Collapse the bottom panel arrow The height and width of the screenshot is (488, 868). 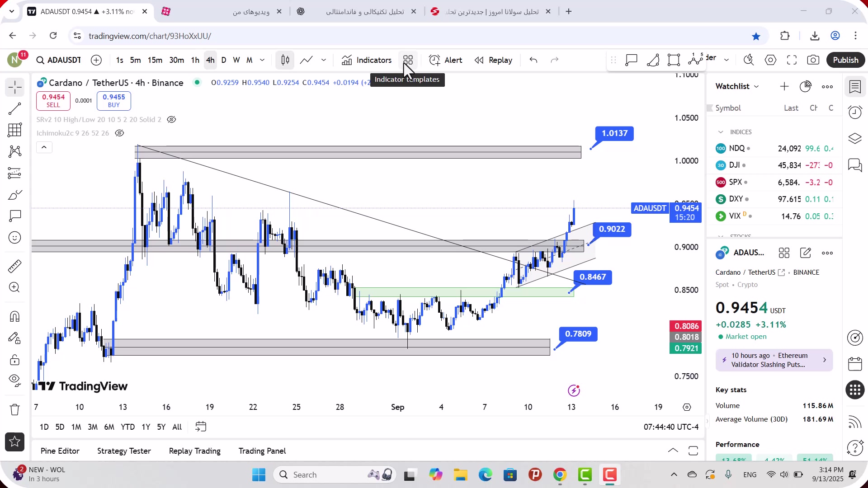point(673,451)
